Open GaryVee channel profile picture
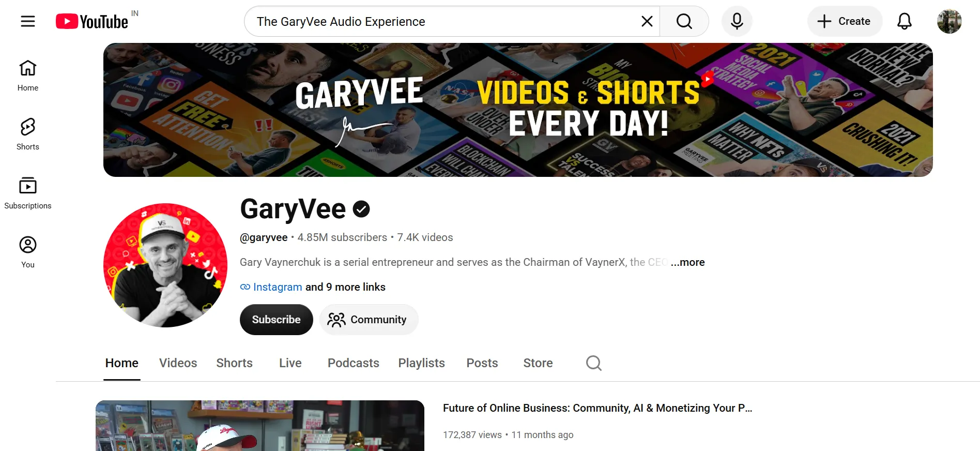This screenshot has height=451, width=980. pos(165,265)
